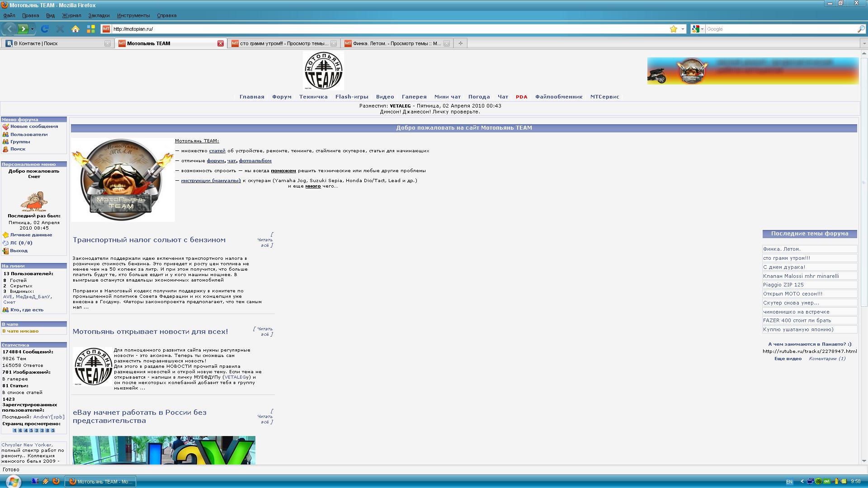Open headline 'Транспортный налог сольют с бензином'
The width and height of the screenshot is (868, 488).
(x=149, y=240)
